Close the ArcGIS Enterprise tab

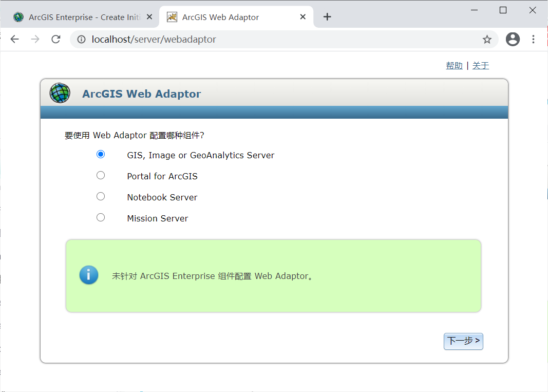pyautogui.click(x=149, y=16)
